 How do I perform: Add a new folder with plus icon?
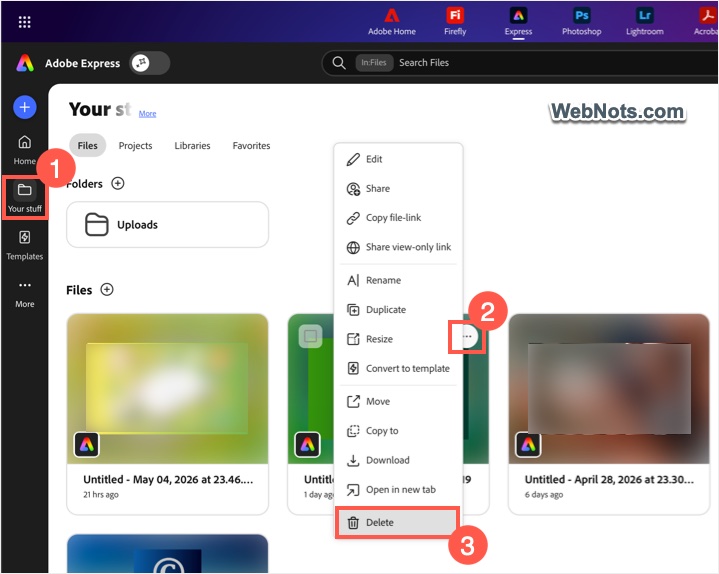point(118,183)
